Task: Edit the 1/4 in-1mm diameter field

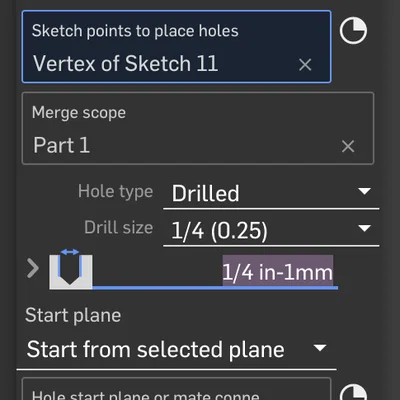Action: coord(277,271)
